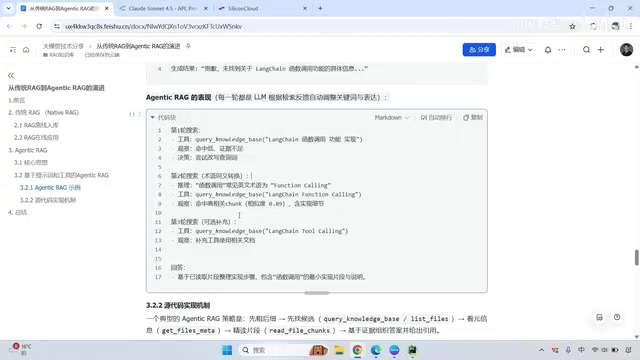640x360 pixels.
Task: Open File Explorer from the taskbar
Action: click(x=339, y=350)
